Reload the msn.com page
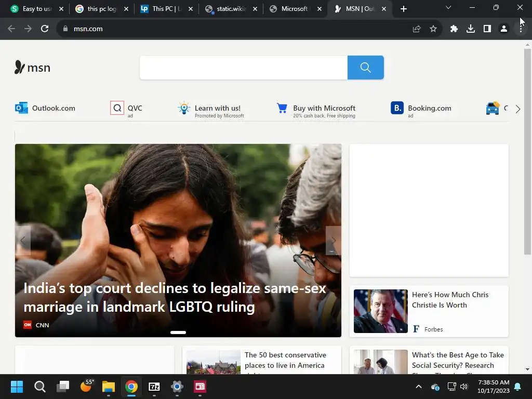This screenshot has height=399, width=532. click(45, 29)
